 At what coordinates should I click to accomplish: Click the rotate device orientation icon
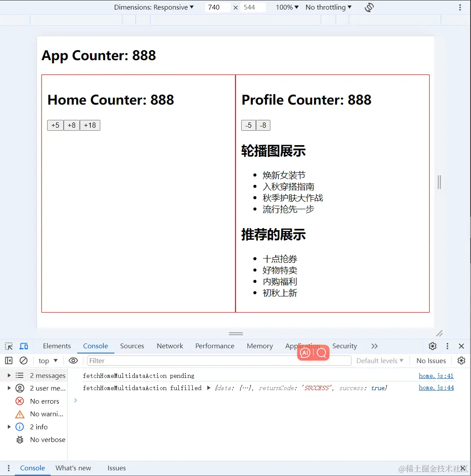click(369, 7)
